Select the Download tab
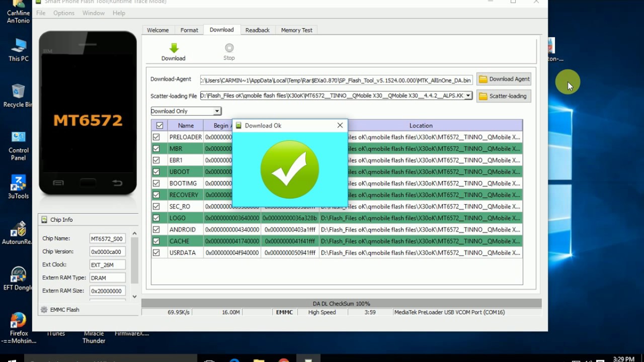The image size is (644, 362). 222,30
